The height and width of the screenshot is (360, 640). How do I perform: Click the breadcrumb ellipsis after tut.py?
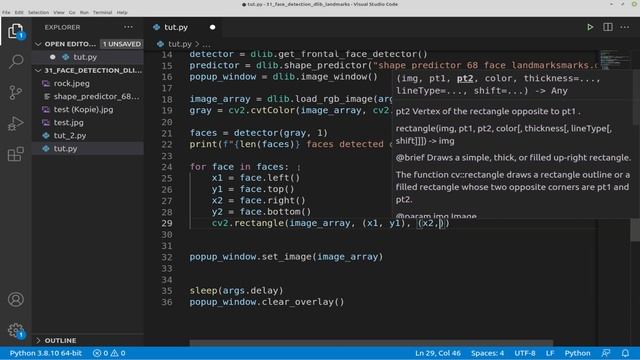point(206,44)
